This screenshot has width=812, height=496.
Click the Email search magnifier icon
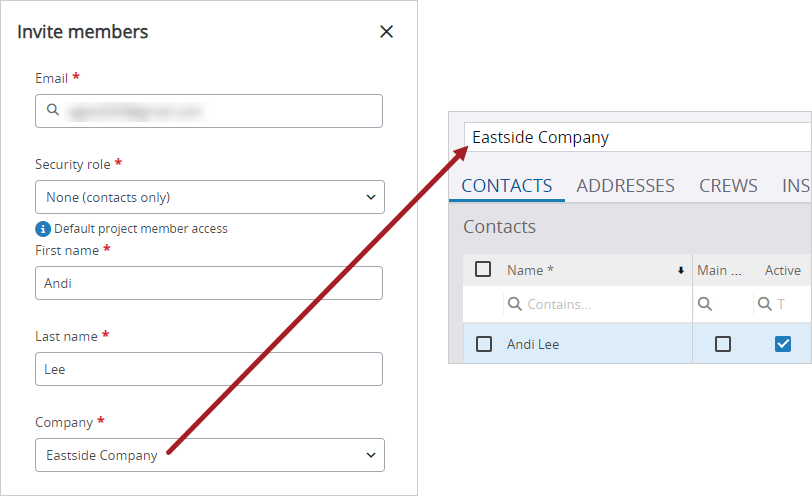(x=53, y=109)
